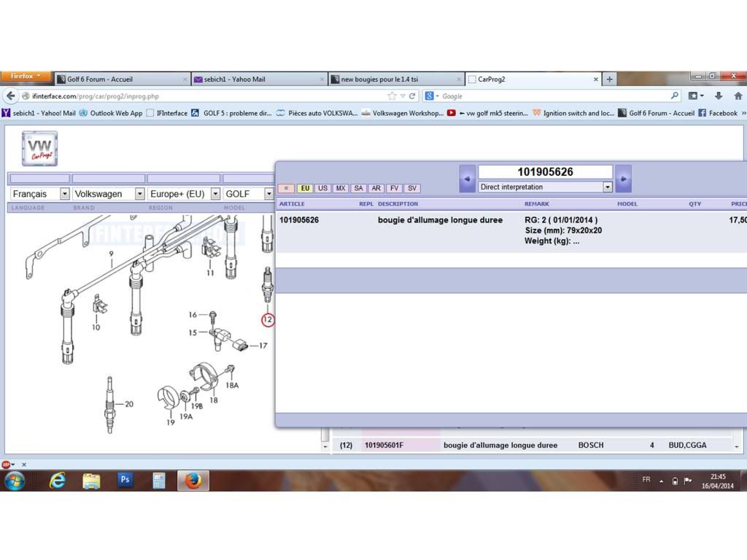Select the MX region toggle
The image size is (747, 560).
pos(340,188)
